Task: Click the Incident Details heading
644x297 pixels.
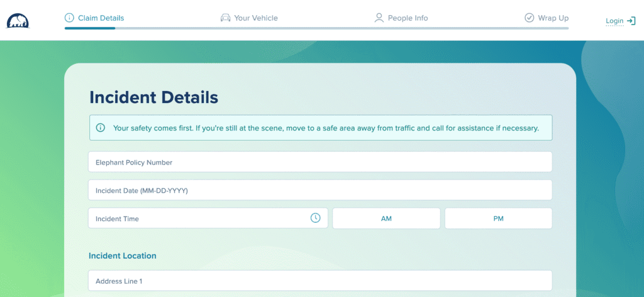Action: pyautogui.click(x=153, y=97)
